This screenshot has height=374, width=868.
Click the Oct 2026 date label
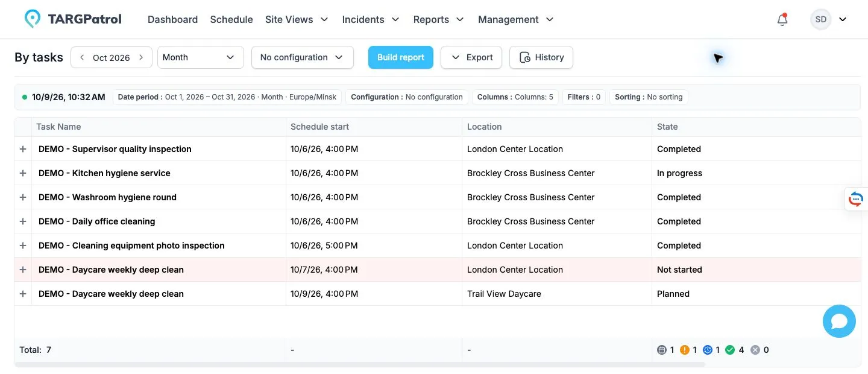[112, 58]
